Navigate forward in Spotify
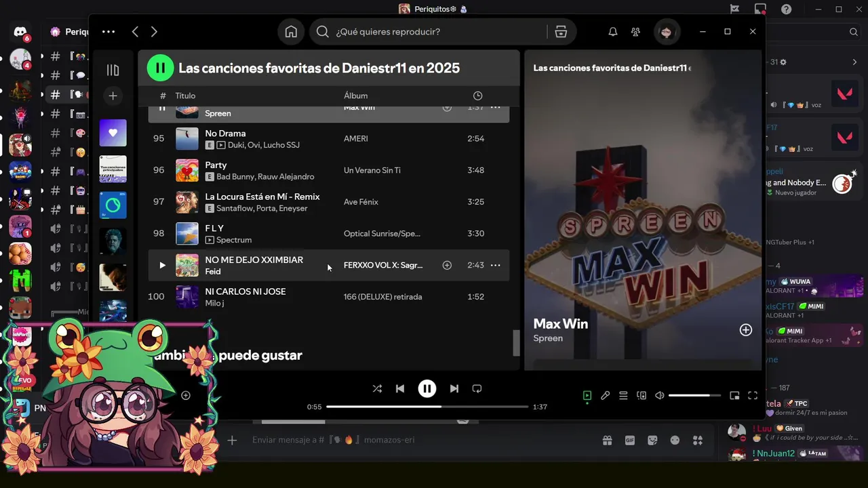Viewport: 868px width, 488px height. pos(154,32)
